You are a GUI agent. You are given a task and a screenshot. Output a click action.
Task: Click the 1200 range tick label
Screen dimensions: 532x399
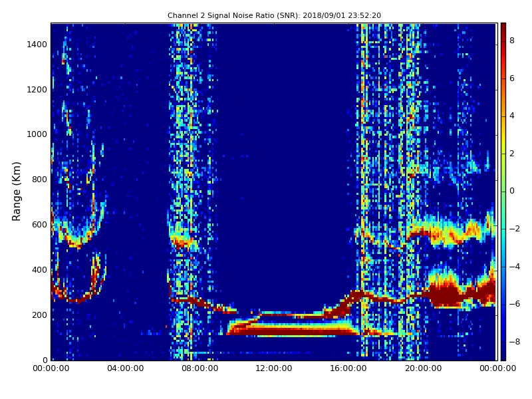tap(37, 90)
